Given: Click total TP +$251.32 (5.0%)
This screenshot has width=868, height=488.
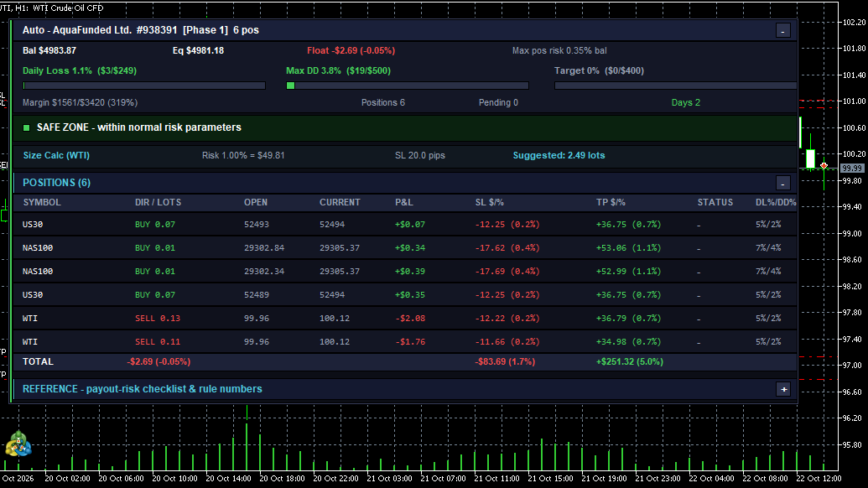Looking at the screenshot, I should point(630,362).
